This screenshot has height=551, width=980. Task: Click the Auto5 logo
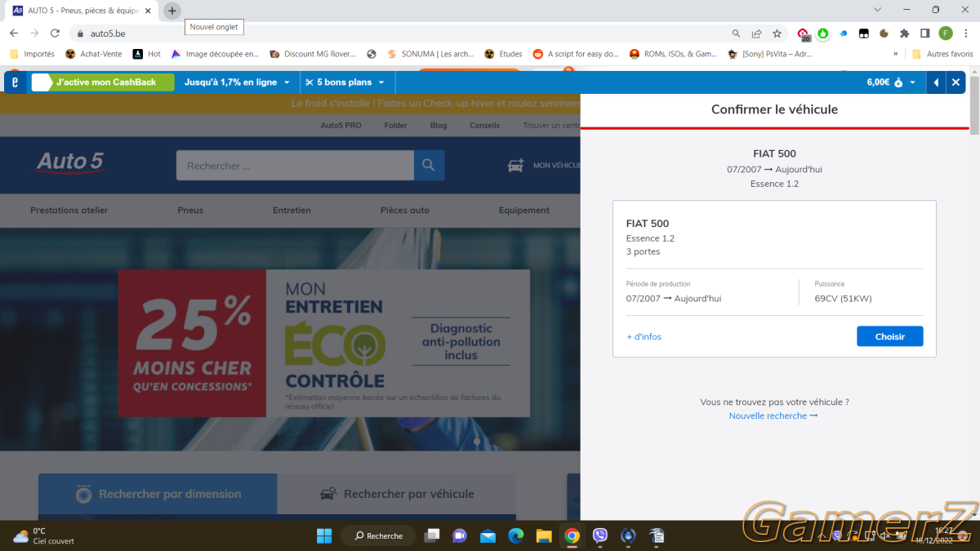70,163
